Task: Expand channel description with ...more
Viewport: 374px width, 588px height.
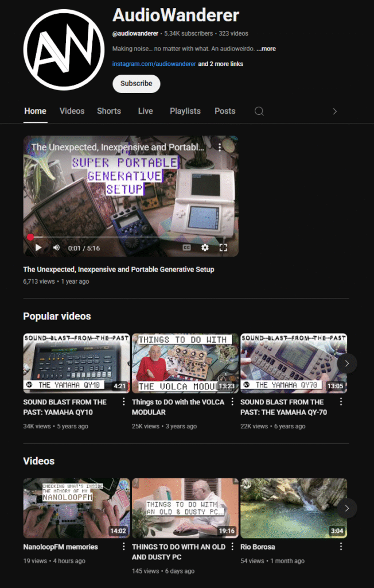Action: (x=266, y=49)
